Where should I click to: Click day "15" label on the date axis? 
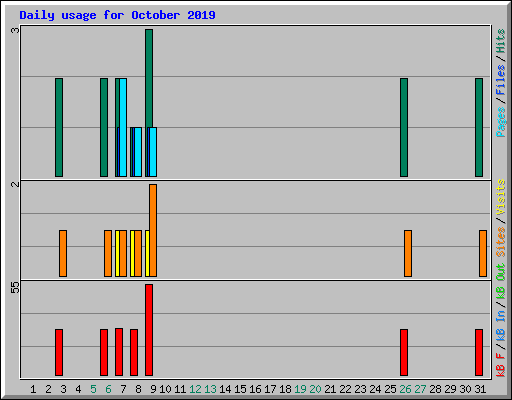coord(240,389)
